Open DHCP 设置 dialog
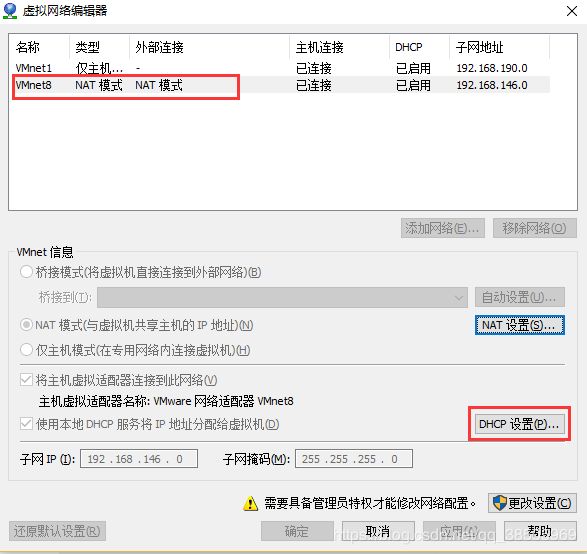Screen dimensions: 587x554 click(520, 424)
